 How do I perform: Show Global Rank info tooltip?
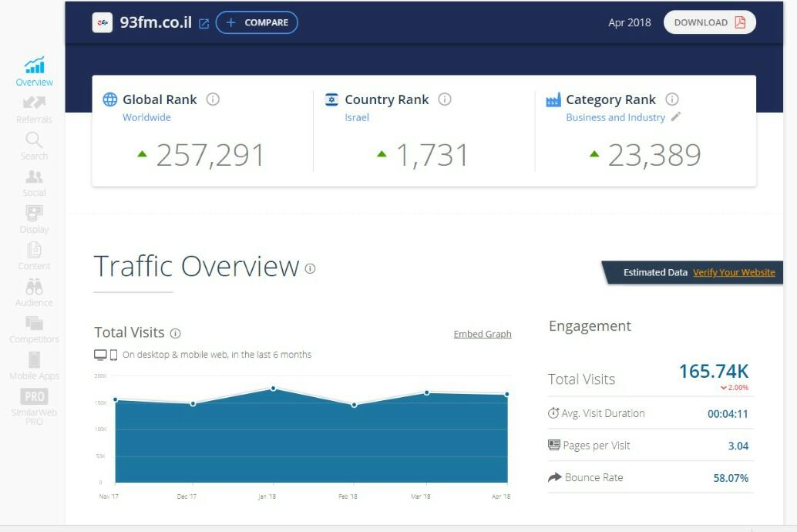coord(214,99)
